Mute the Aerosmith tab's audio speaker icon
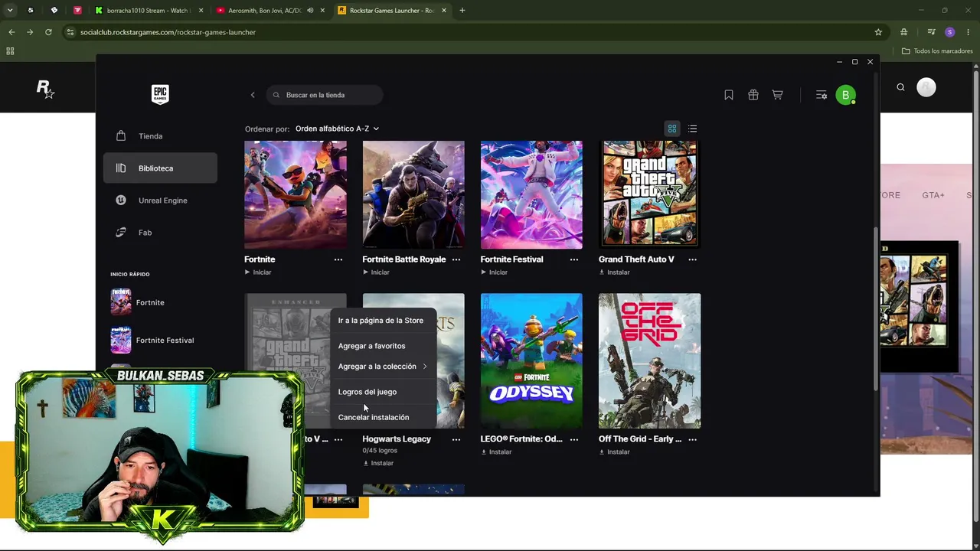Screen dimensions: 980x551 pos(310,11)
